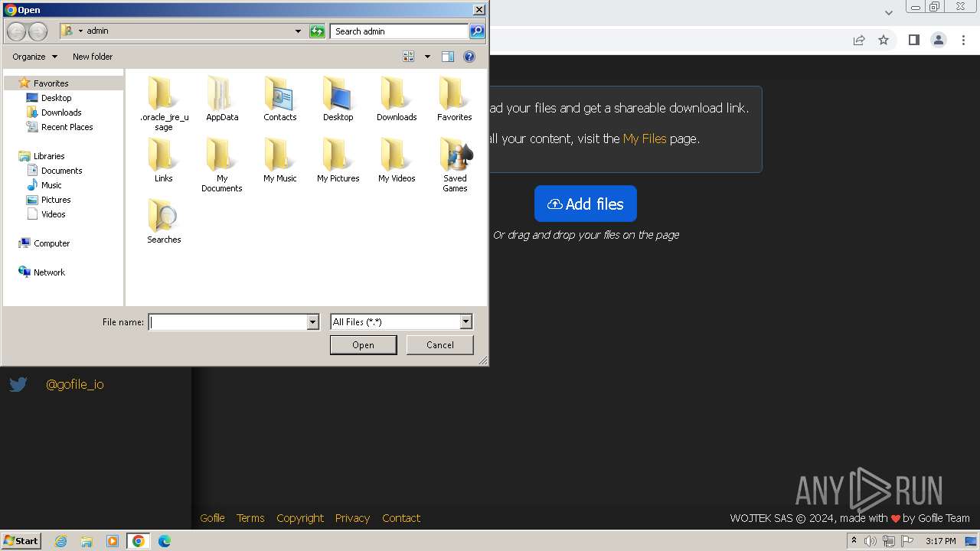Image resolution: width=980 pixels, height=551 pixels.
Task: Click the search magnifier icon in dialog
Action: (x=477, y=31)
